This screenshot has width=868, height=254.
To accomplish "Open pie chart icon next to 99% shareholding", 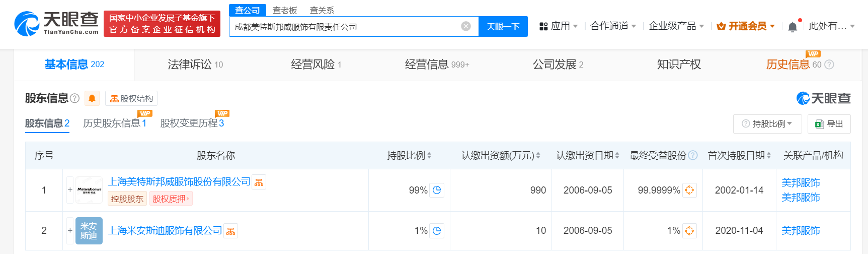I will click(x=437, y=190).
